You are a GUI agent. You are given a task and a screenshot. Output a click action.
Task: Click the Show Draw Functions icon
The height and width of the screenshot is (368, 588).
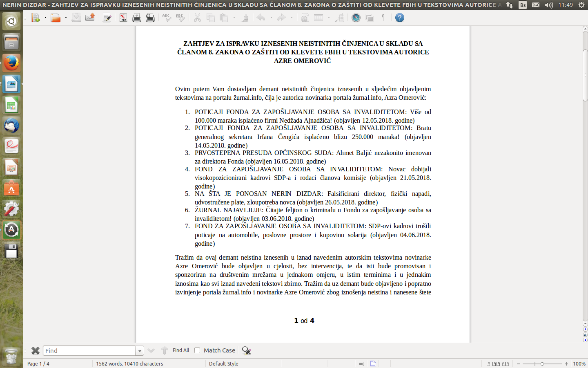pos(339,18)
